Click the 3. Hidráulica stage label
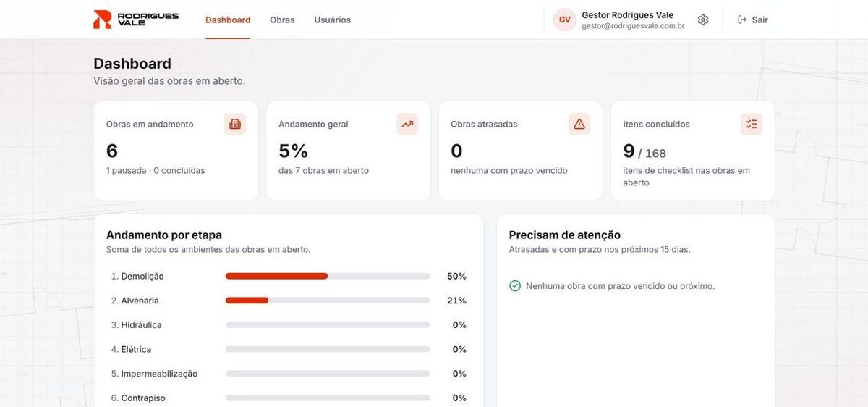The image size is (868, 407). click(x=137, y=325)
